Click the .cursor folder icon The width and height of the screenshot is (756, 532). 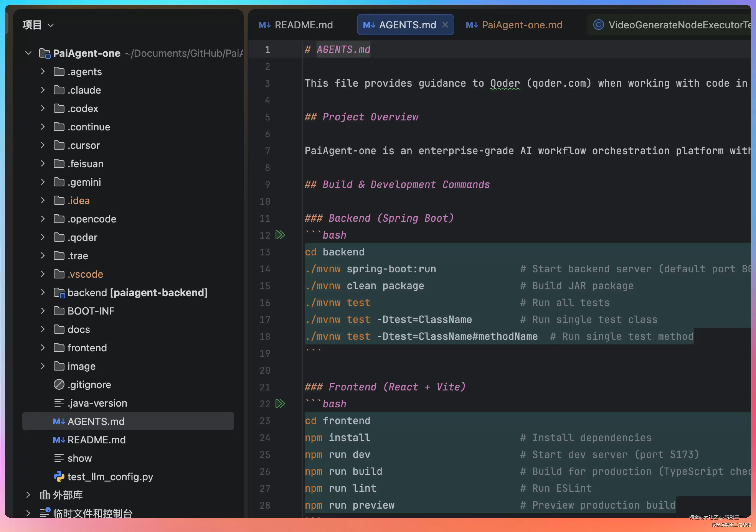pos(59,145)
